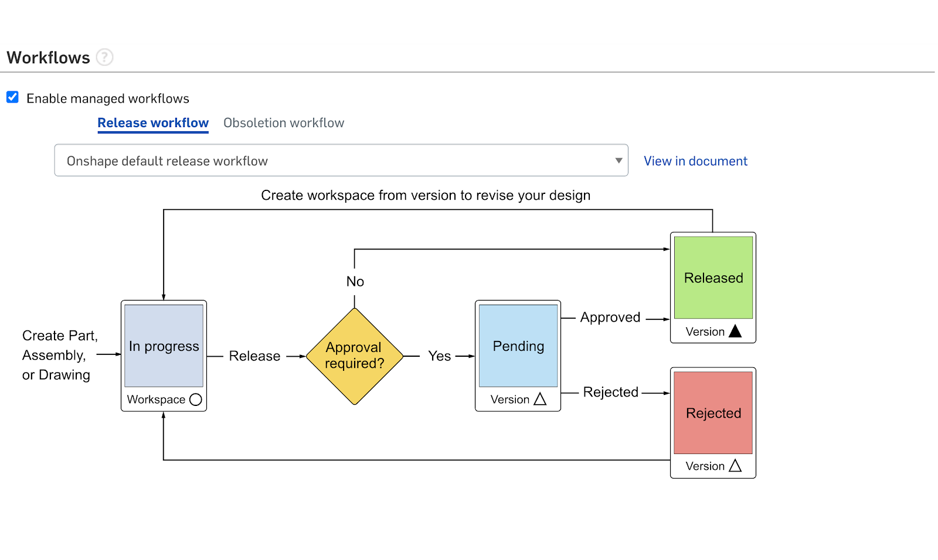Open the release workflow dropdown arrow
Viewport: 938px width, 560px height.
pyautogui.click(x=618, y=161)
